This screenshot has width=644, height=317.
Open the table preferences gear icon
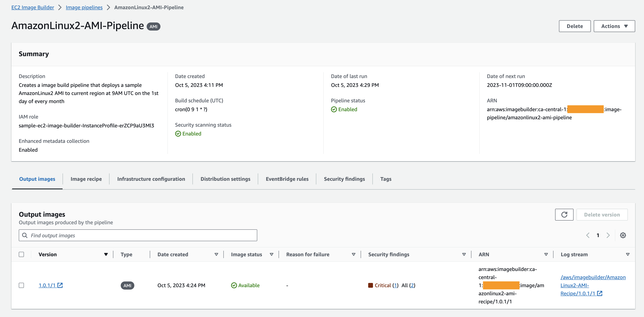click(x=623, y=235)
